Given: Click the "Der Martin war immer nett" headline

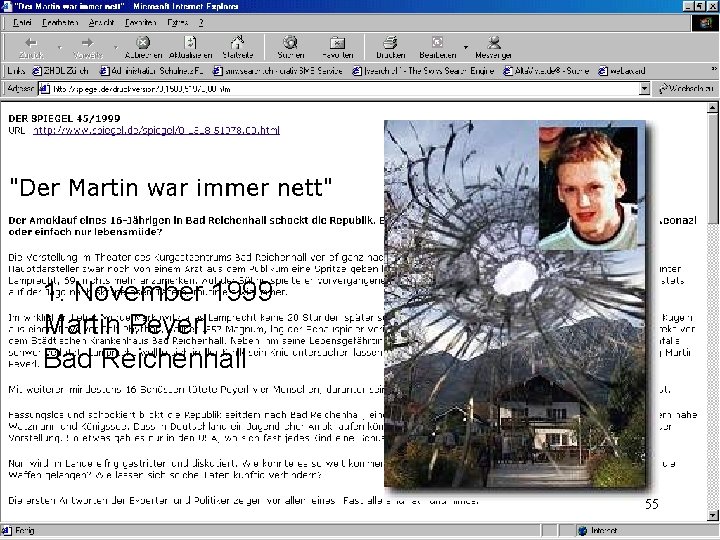Looking at the screenshot, I should (x=170, y=187).
